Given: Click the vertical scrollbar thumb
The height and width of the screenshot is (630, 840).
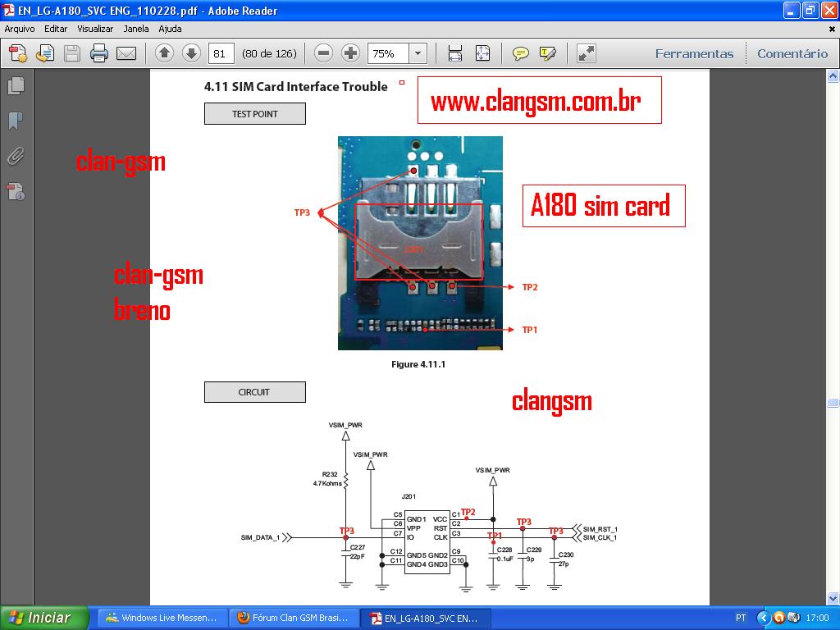Looking at the screenshot, I should pos(833,403).
